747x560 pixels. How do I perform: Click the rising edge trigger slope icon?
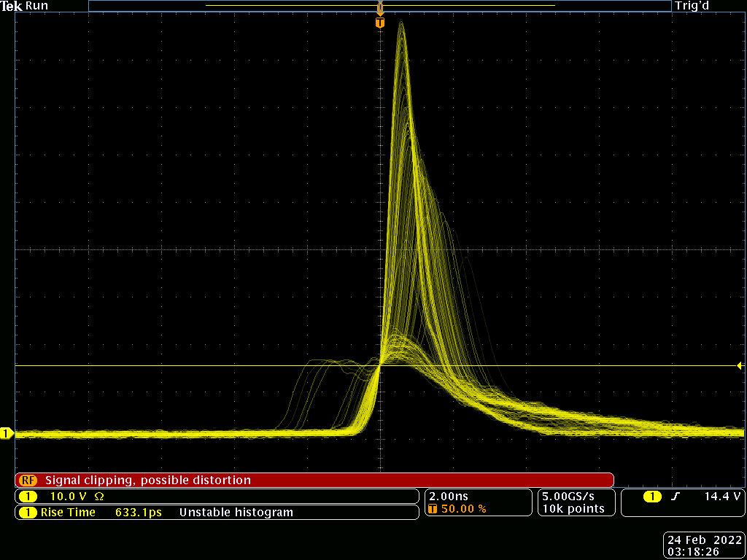coord(676,497)
